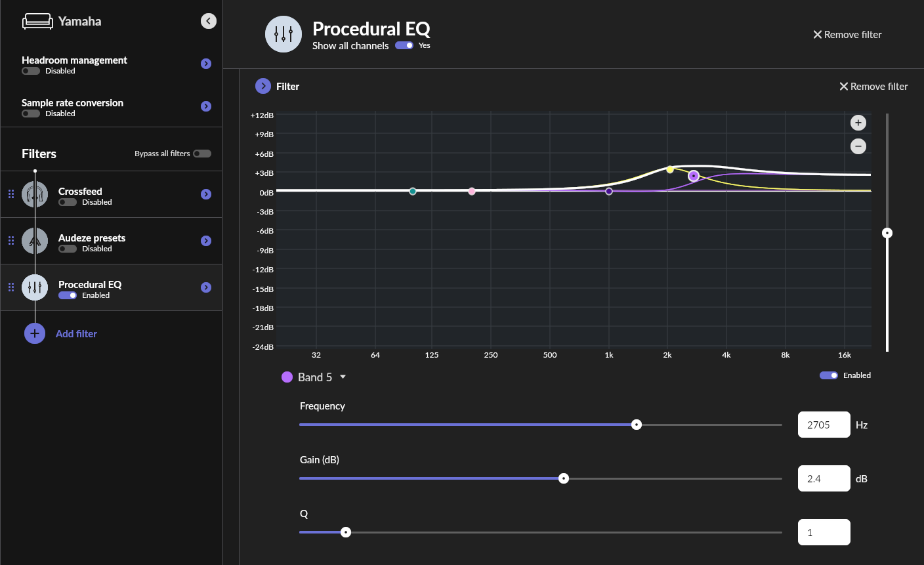Enable Headroom management toggle
Viewport: 924px width, 565px height.
point(31,71)
